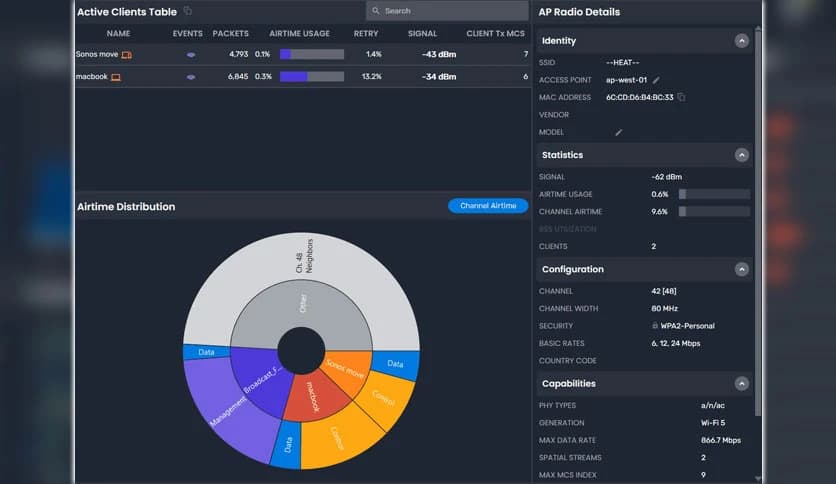The image size is (836, 484).
Task: Click the clients table Search field
Action: click(x=446, y=11)
